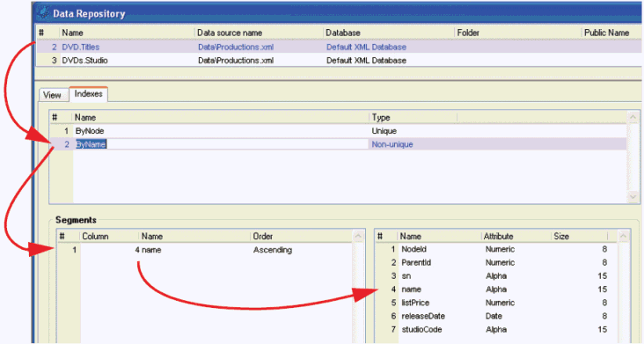Click the indexes list scroll up arrow

633,117
